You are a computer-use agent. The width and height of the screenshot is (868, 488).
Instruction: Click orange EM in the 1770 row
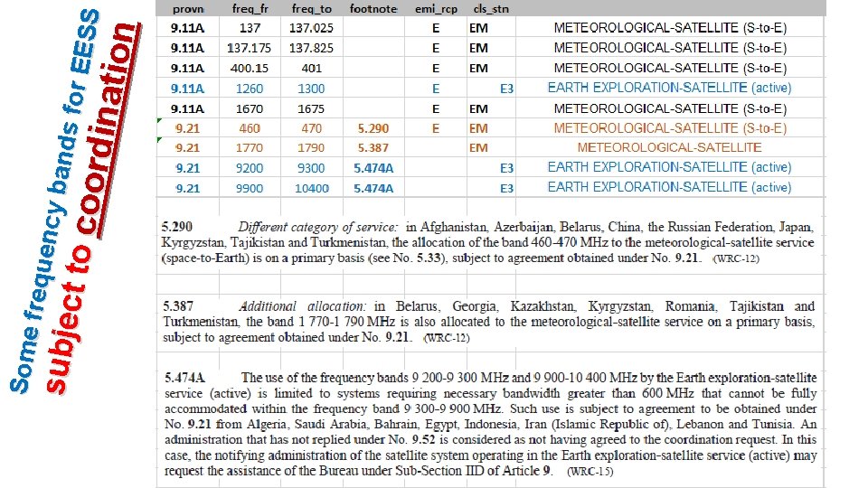click(478, 147)
